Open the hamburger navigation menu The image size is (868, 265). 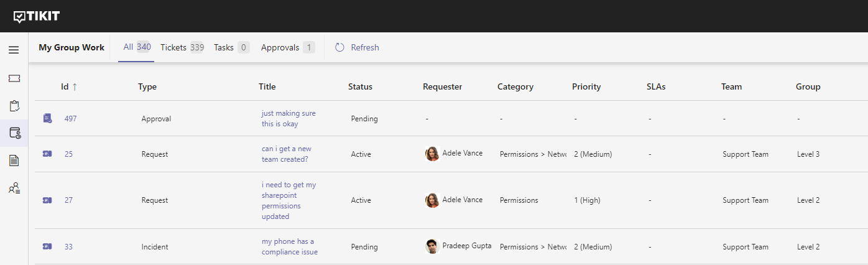(x=14, y=50)
